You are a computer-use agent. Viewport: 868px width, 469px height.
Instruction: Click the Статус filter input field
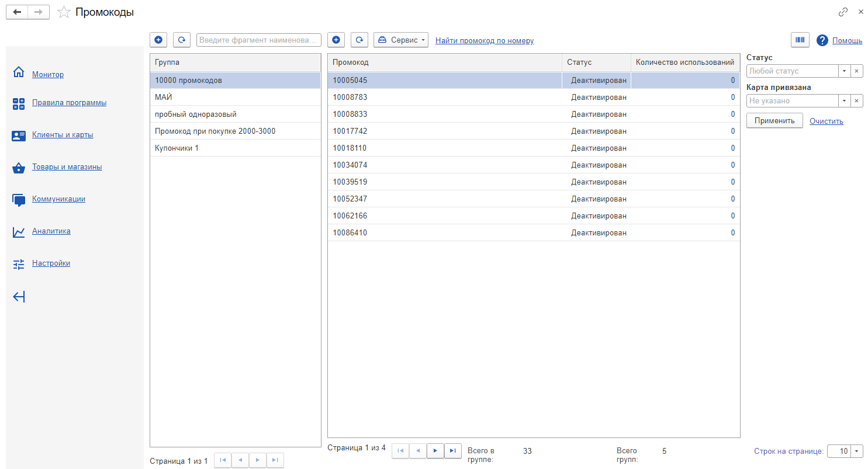[793, 71]
